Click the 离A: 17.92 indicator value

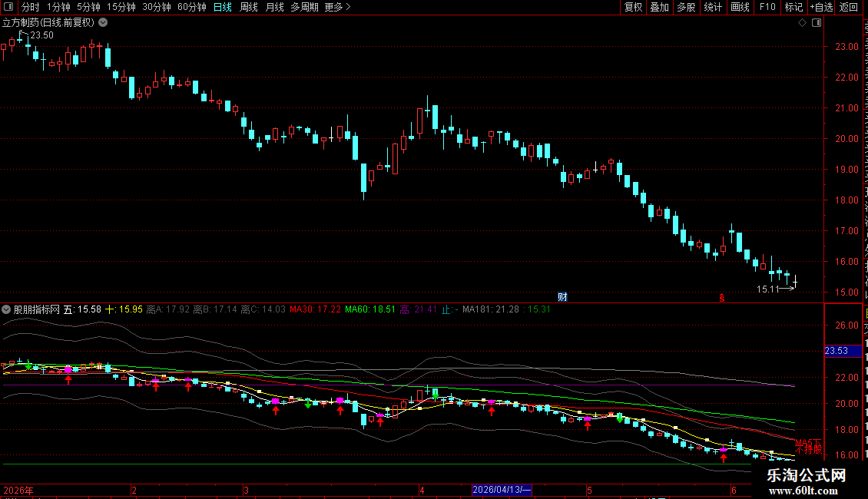pyautogui.click(x=167, y=309)
